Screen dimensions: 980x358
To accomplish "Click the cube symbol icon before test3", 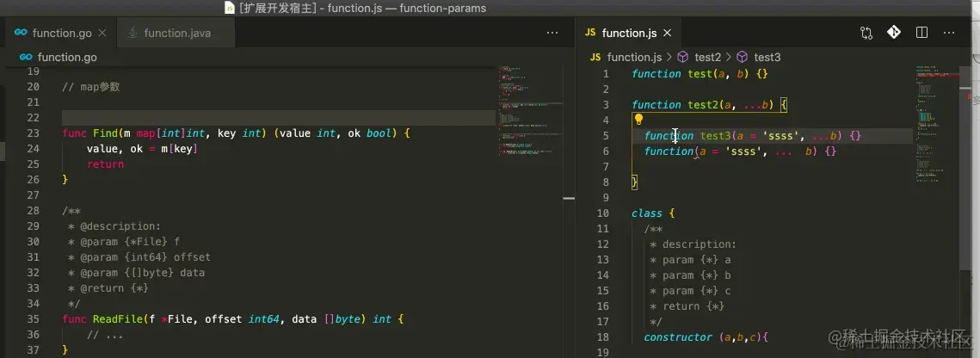I will coord(743,57).
